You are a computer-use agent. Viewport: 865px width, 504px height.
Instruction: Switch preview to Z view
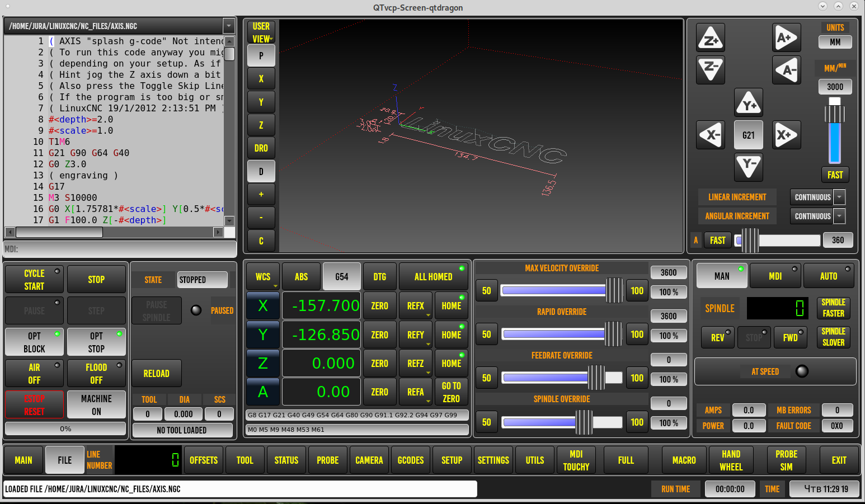pos(261,125)
